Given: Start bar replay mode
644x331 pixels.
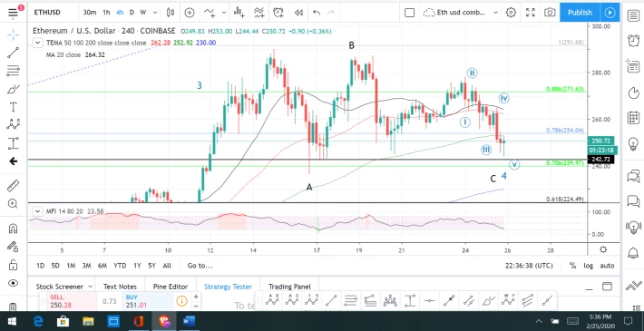Looking at the screenshot, I should pyautogui.click(x=298, y=13).
